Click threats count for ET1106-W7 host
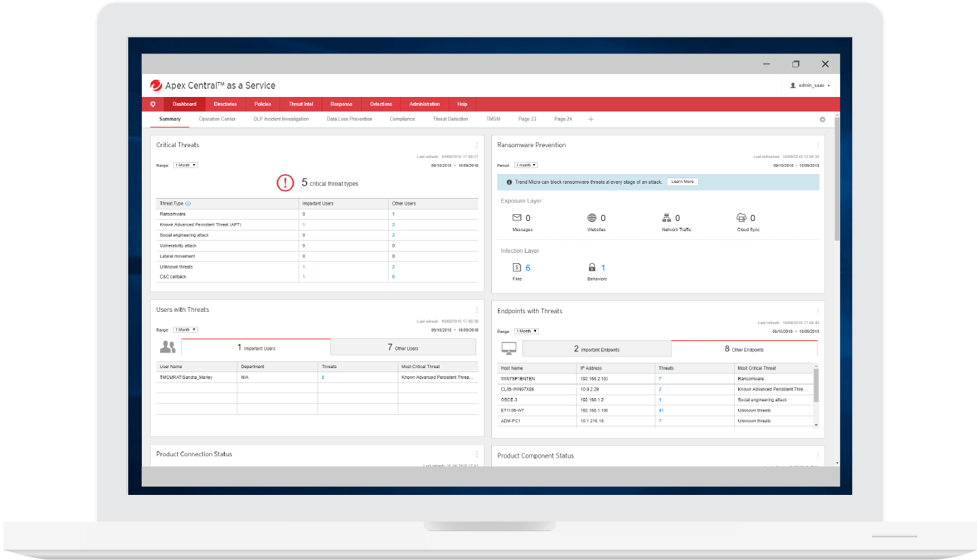The height and width of the screenshot is (560, 977). click(x=660, y=410)
